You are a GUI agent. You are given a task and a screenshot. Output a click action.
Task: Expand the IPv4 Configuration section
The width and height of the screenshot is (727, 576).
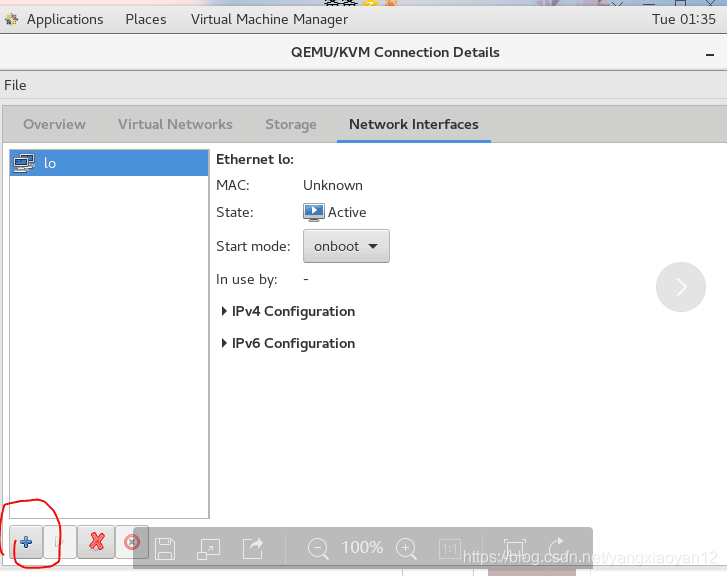288,311
